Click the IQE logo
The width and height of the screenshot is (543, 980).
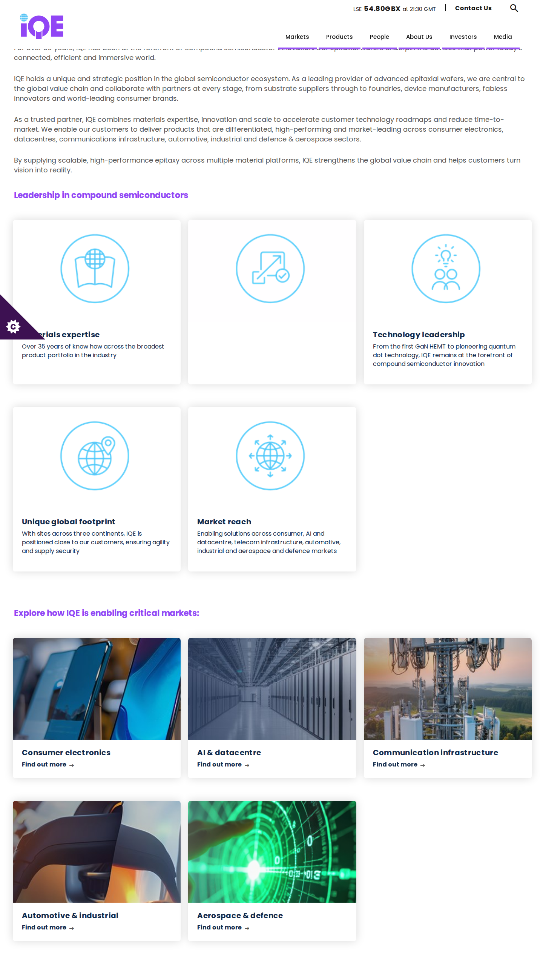42,26
